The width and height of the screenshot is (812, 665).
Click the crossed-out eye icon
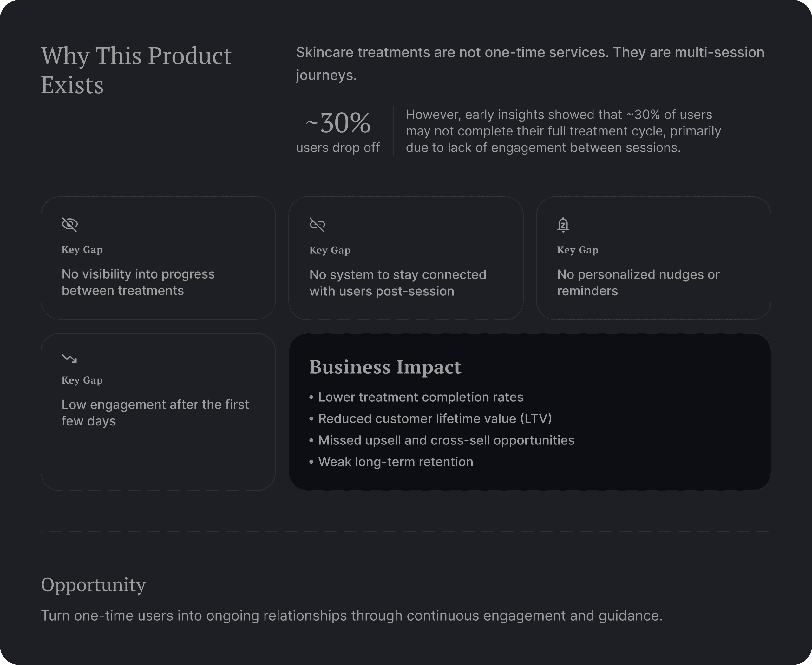point(70,225)
